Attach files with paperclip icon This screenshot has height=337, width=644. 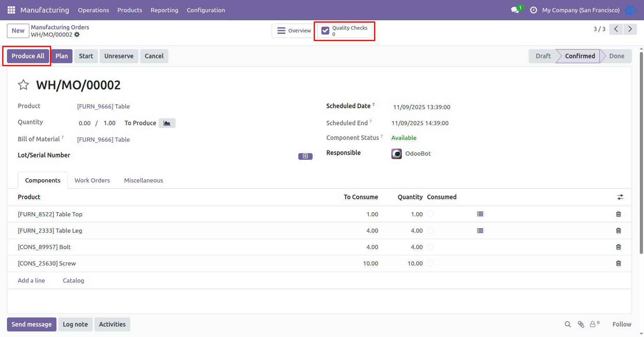coord(581,324)
